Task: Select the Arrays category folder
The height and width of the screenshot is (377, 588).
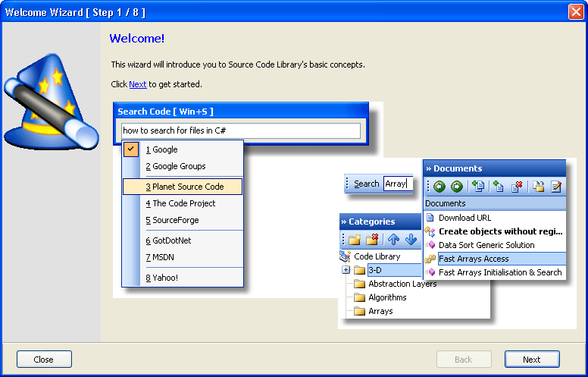Action: pos(380,311)
